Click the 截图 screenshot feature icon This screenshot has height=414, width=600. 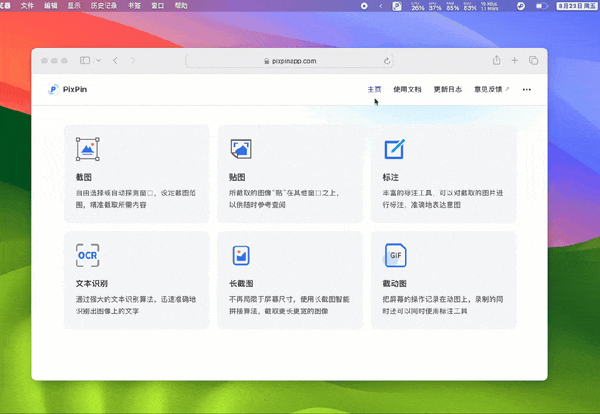[88, 149]
